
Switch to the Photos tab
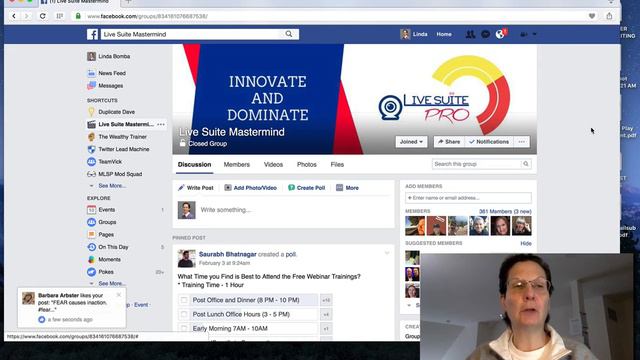coord(307,164)
